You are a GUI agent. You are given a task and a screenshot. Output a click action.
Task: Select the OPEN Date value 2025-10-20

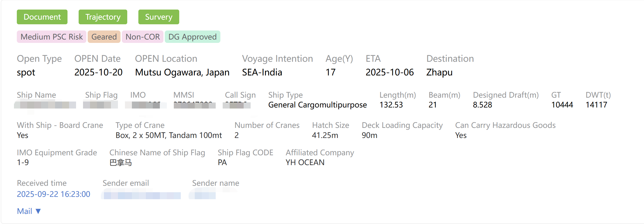[98, 72]
